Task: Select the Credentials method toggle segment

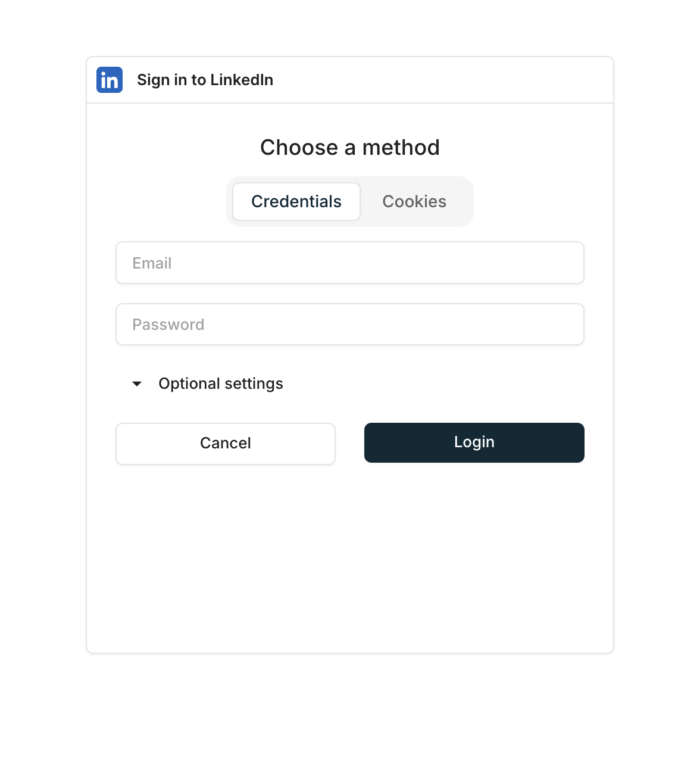Action: (x=296, y=201)
